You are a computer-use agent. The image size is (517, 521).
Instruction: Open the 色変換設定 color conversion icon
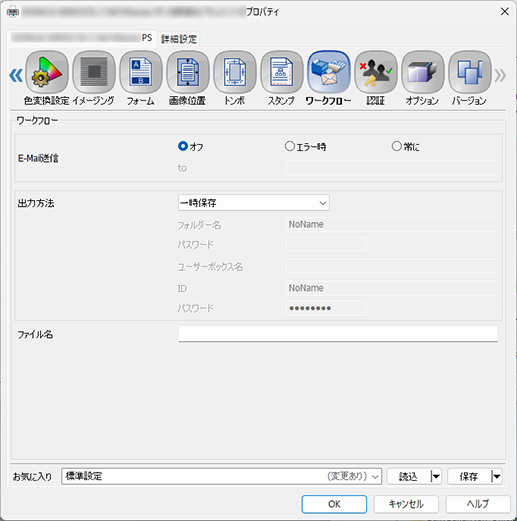[x=47, y=72]
